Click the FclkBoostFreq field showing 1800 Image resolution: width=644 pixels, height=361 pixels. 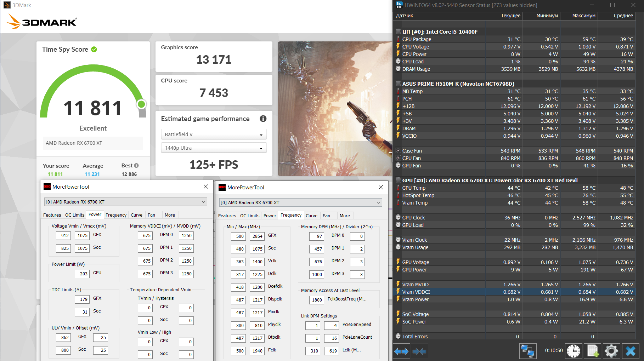[x=316, y=300]
